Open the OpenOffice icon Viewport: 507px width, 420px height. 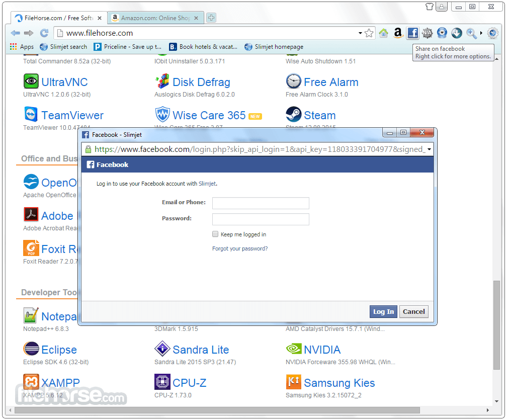pos(31,182)
